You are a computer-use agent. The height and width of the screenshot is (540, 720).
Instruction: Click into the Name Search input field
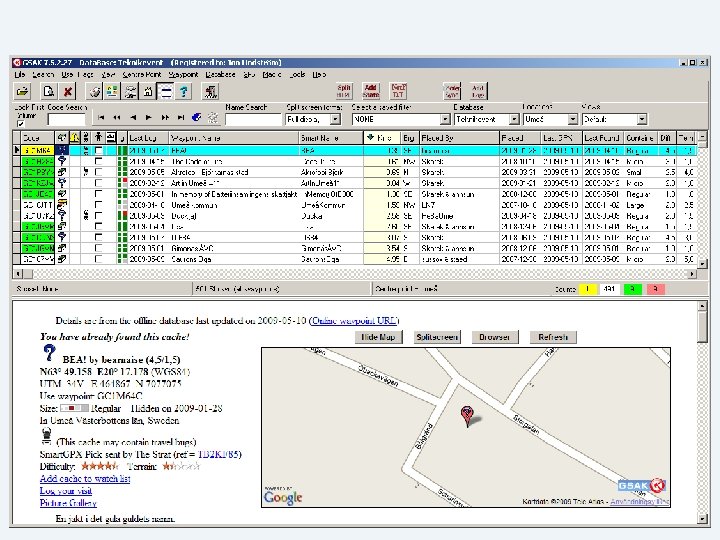click(252, 119)
